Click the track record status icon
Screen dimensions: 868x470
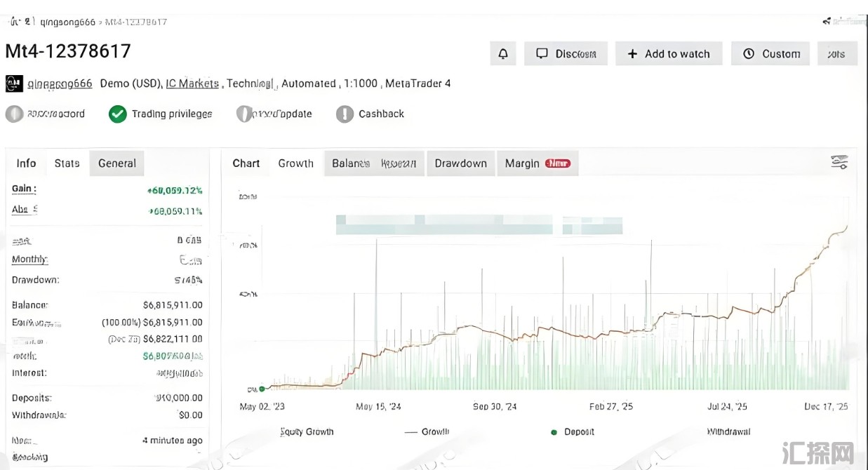(14, 114)
